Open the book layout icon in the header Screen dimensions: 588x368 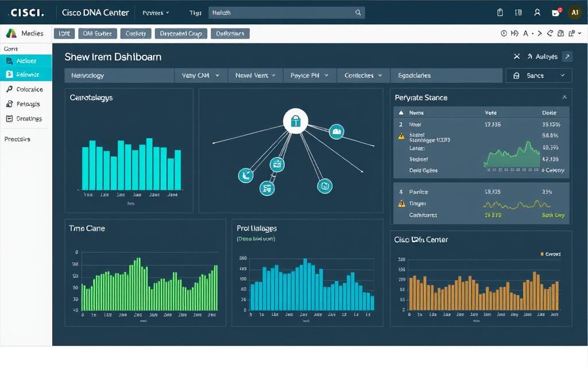519,13
